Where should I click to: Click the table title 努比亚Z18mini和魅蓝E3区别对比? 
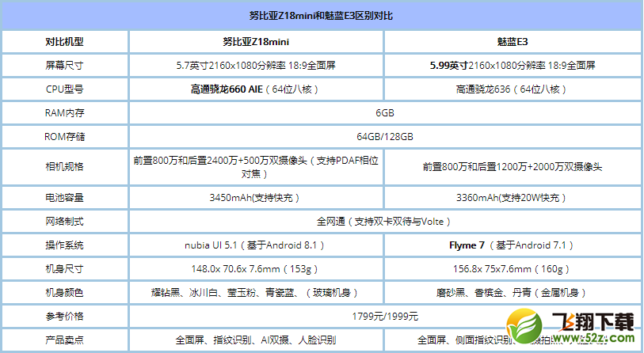(321, 16)
